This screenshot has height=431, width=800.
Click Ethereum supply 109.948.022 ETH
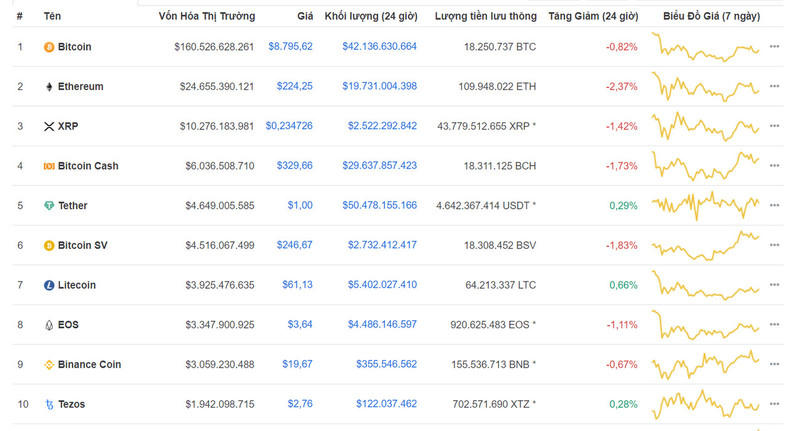497,87
